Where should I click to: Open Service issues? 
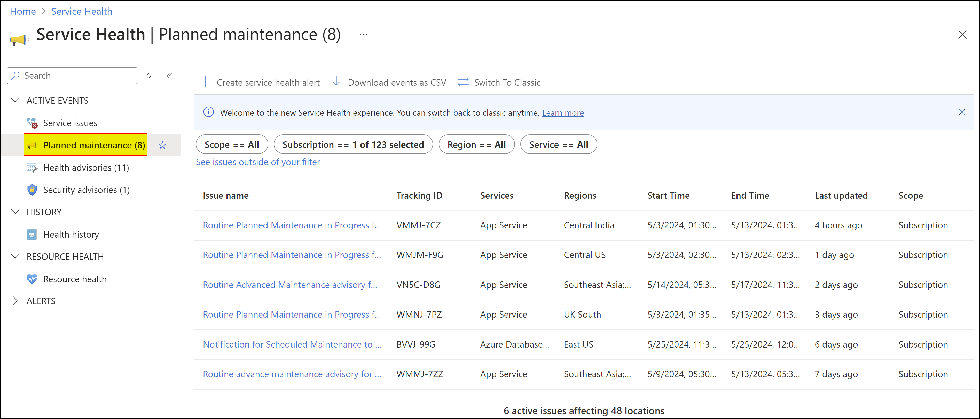[70, 123]
